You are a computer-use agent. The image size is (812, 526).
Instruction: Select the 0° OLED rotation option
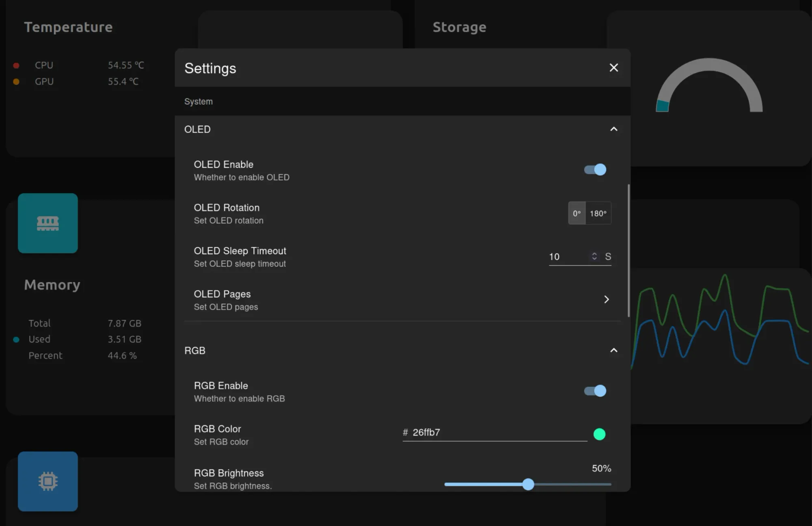577,213
